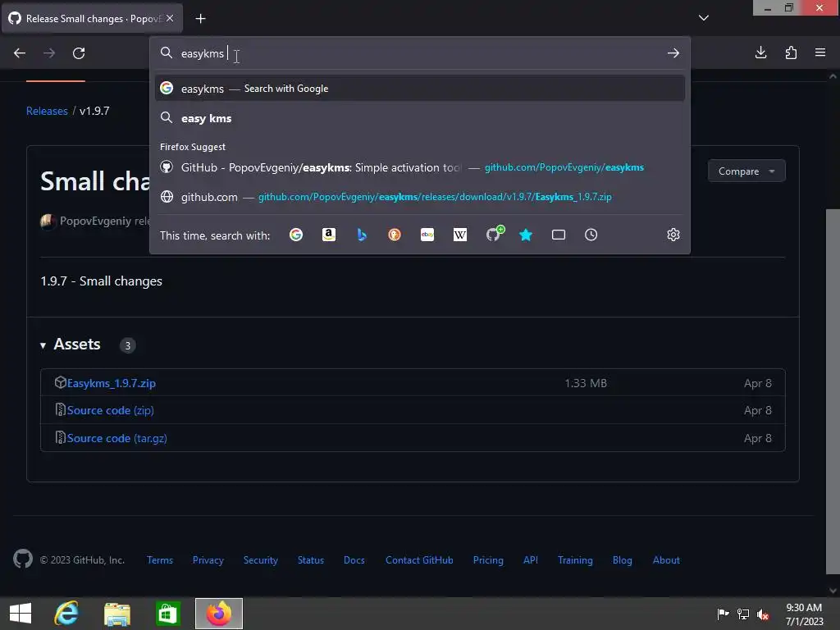Collapse the Assets section triangle

pyautogui.click(x=43, y=345)
